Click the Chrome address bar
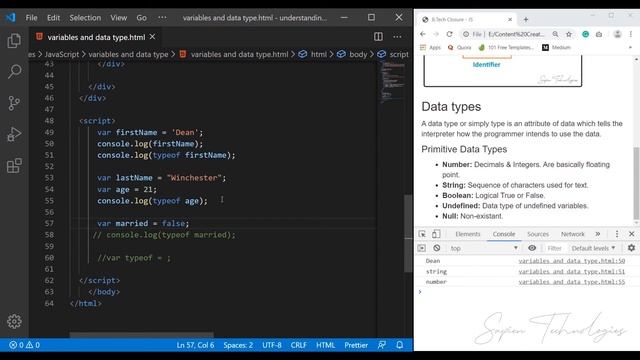 click(516, 34)
